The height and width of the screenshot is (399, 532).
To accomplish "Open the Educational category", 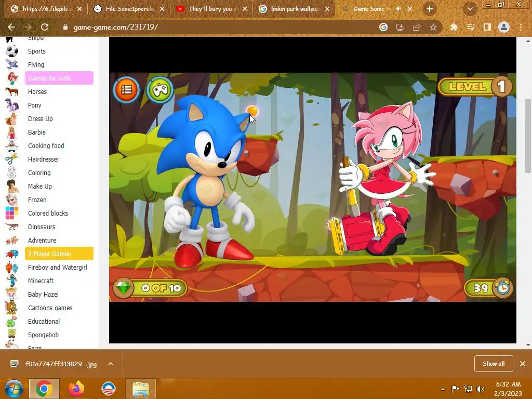I will tap(44, 321).
